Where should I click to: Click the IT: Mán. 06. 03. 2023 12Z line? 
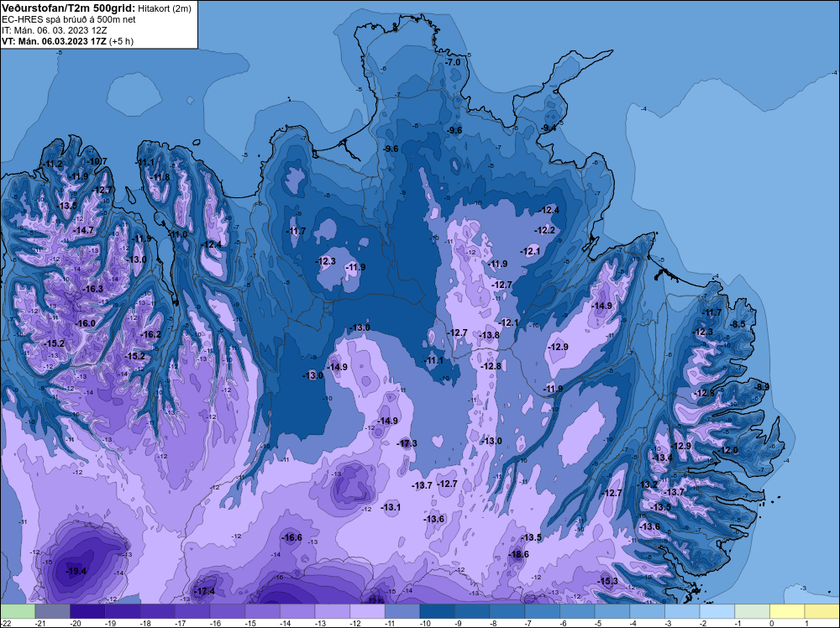coord(55,30)
